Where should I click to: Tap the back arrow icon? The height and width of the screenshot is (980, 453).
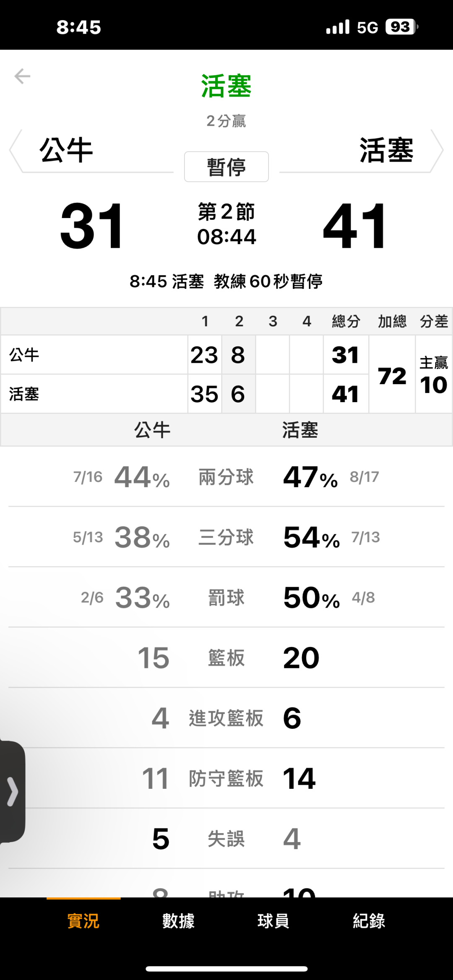point(22,76)
